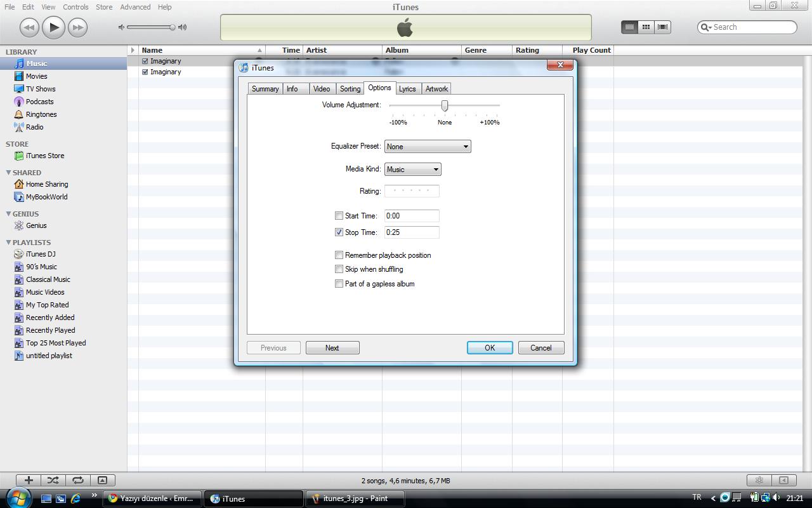Show the artwork viewer button
Viewport: 812px width, 508px height.
click(102, 481)
